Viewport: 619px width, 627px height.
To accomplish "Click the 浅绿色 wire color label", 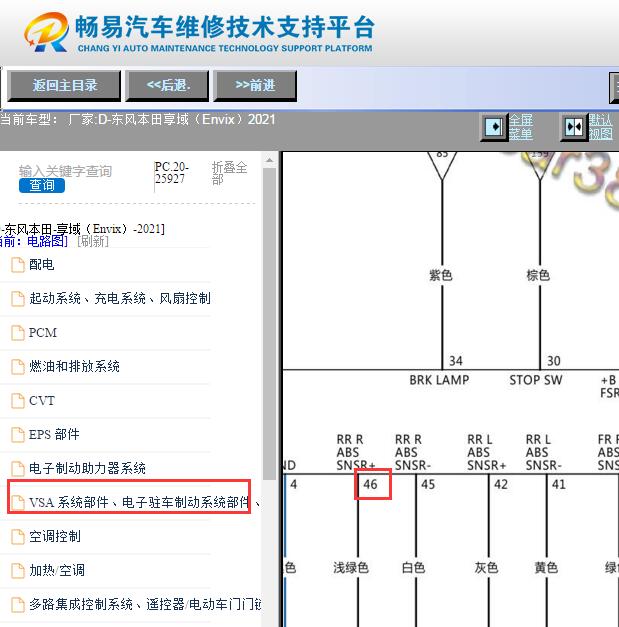I will (351, 567).
